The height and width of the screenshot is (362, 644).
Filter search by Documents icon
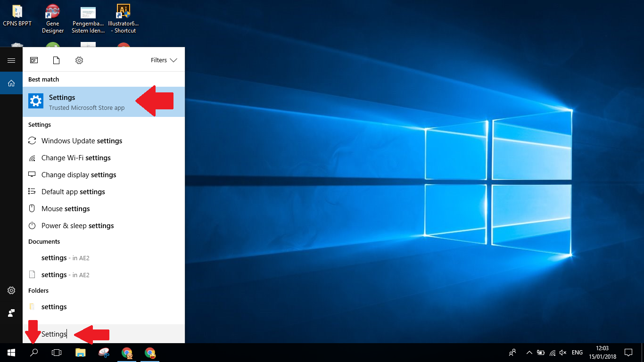[x=57, y=60]
